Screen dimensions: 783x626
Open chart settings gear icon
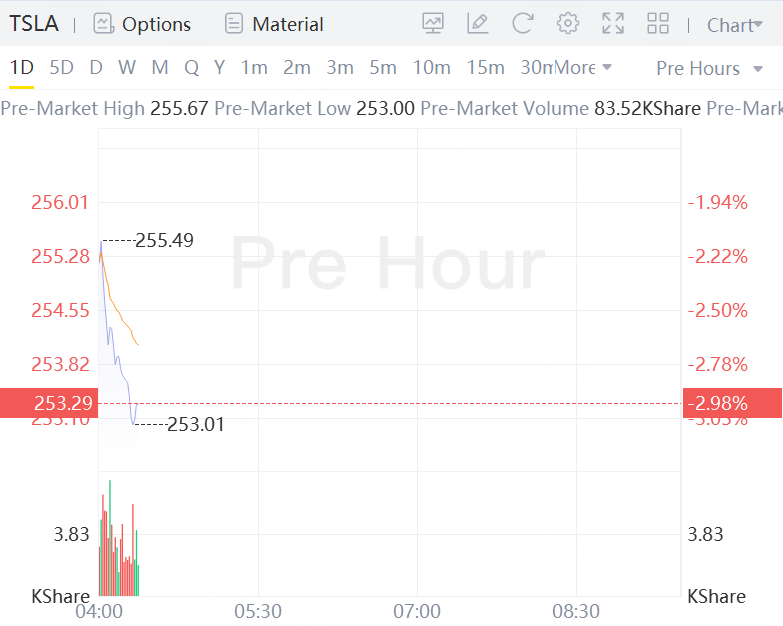pyautogui.click(x=568, y=24)
